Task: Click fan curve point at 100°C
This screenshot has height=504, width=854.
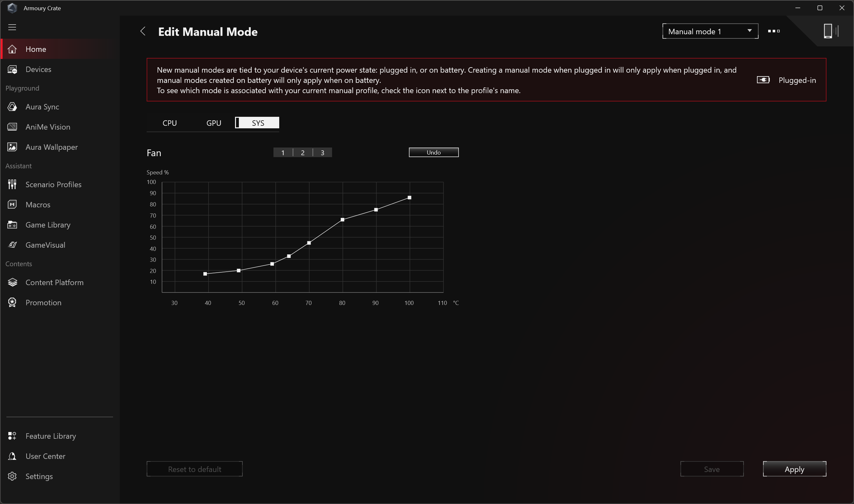Action: click(x=410, y=198)
